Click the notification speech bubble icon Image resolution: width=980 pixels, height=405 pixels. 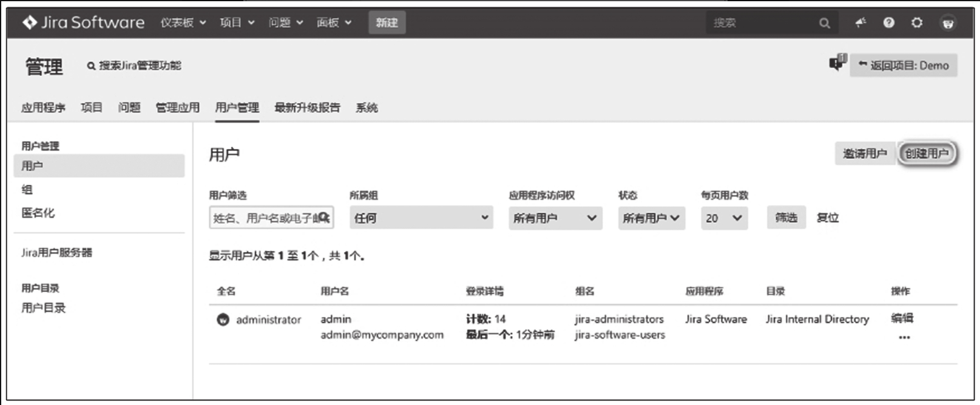click(837, 62)
